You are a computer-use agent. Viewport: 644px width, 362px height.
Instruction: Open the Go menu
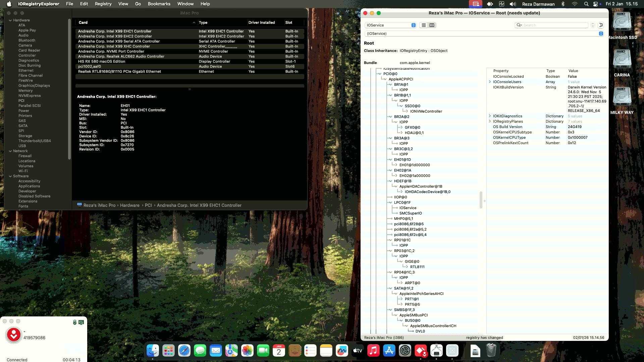(138, 4)
